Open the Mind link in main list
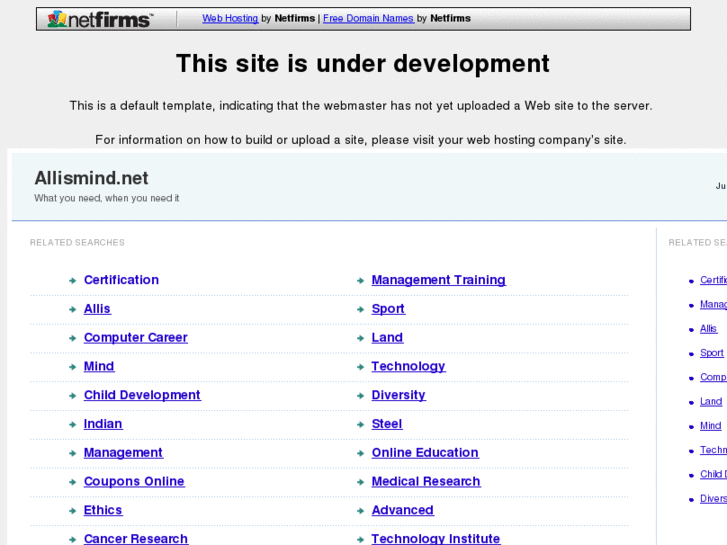727x545 pixels. [x=99, y=366]
